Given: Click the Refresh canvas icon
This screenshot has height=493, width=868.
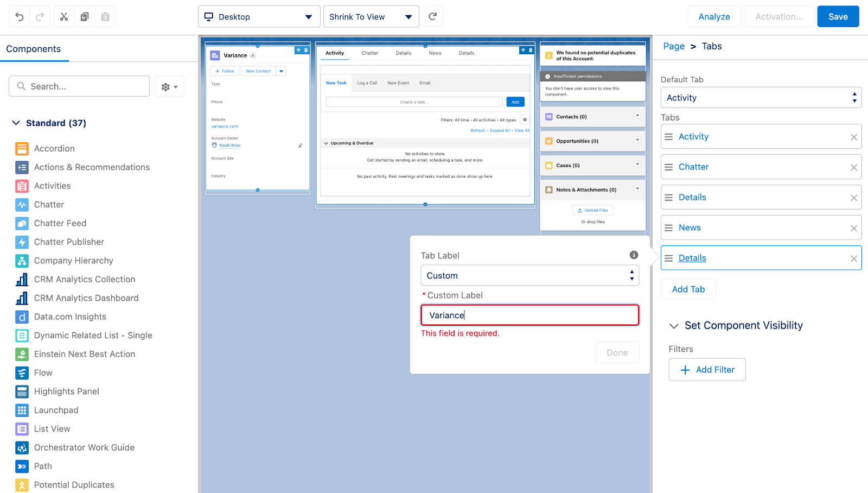Looking at the screenshot, I should (432, 16).
